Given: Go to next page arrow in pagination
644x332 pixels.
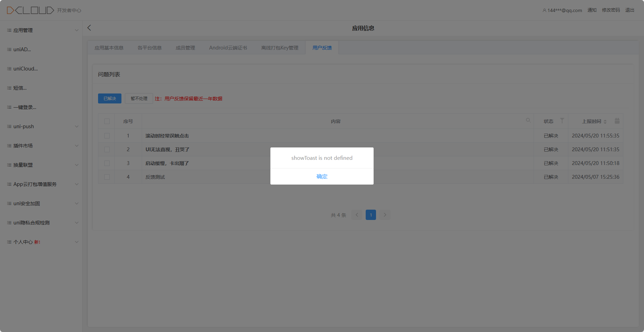Looking at the screenshot, I should 385,215.
